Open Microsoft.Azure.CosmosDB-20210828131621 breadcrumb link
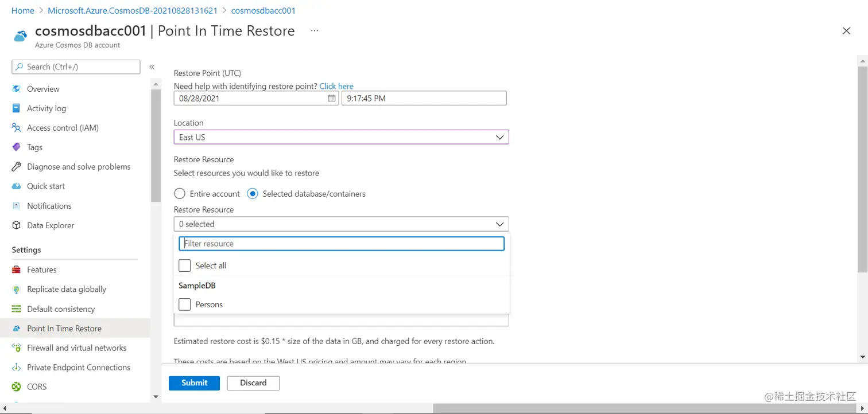Image resolution: width=868 pixels, height=414 pixels. pyautogui.click(x=133, y=11)
